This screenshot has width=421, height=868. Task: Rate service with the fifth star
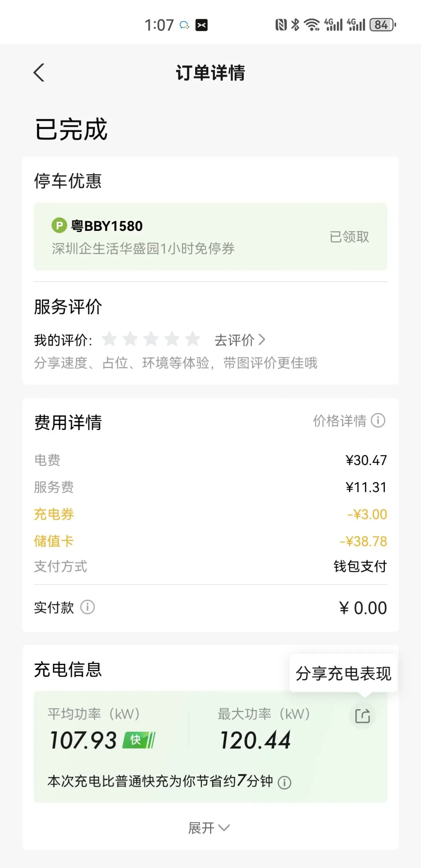pos(193,339)
